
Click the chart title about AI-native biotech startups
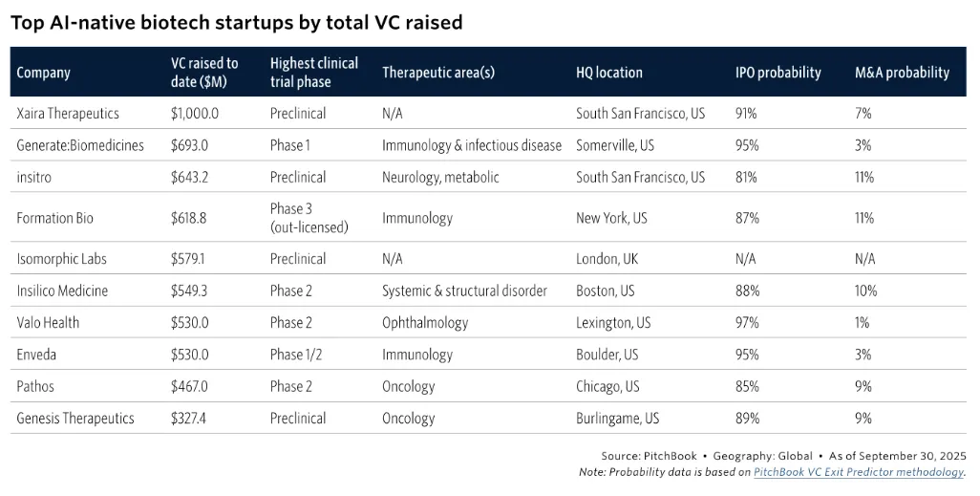(237, 23)
